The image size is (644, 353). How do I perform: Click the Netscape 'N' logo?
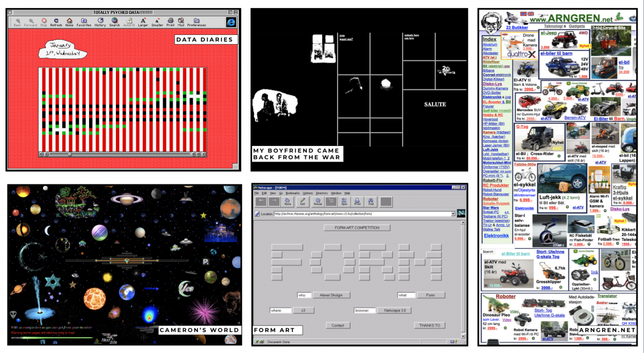click(x=461, y=214)
